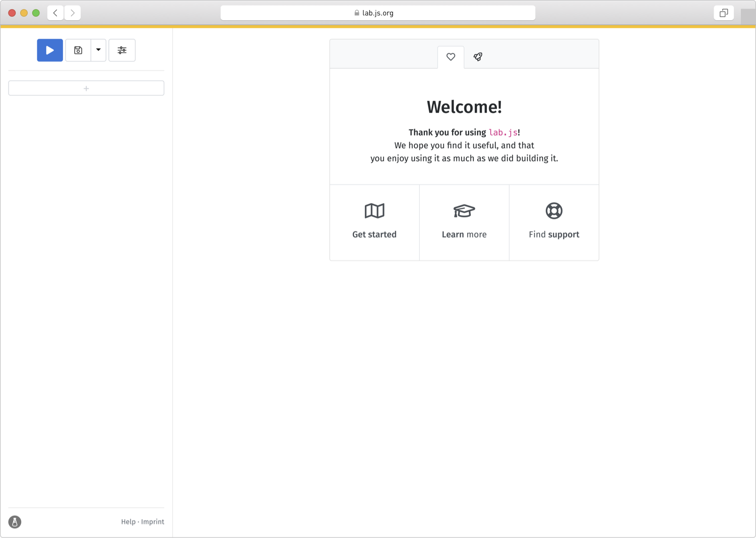Open the Find support card
Image resolution: width=756 pixels, height=538 pixels.
(554, 222)
